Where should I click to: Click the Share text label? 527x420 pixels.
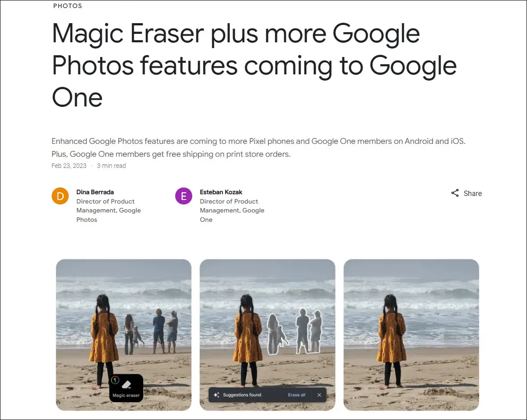(x=473, y=193)
